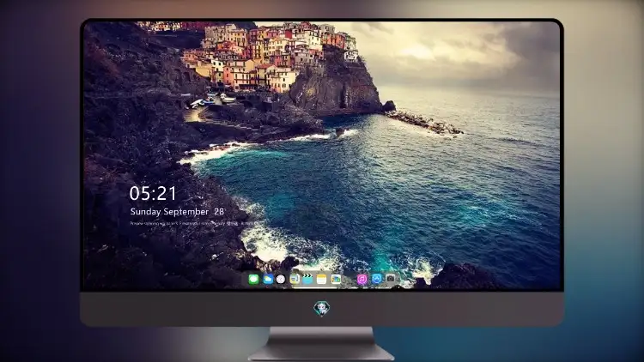Viewport: 644px width, 362px height.
Task: Open the pink Music app in the dock
Action: click(361, 279)
